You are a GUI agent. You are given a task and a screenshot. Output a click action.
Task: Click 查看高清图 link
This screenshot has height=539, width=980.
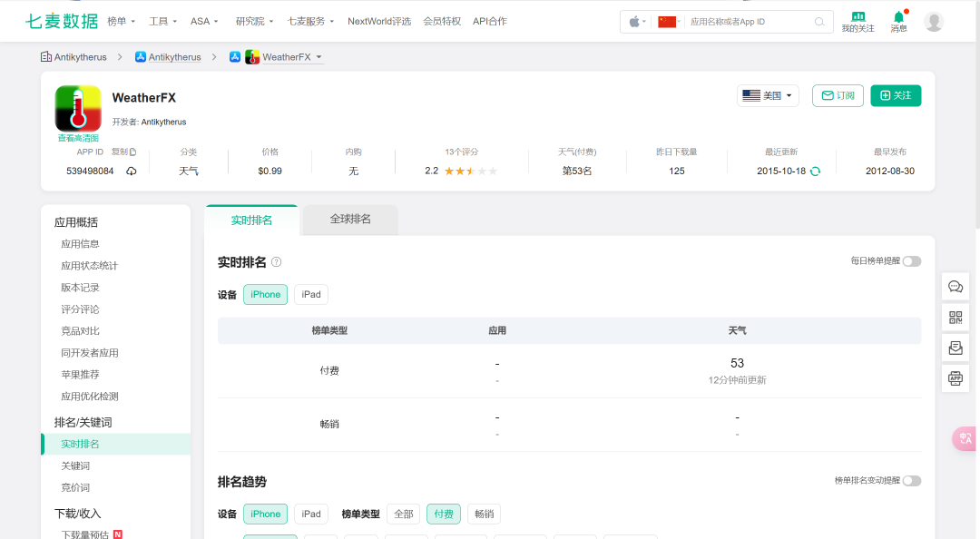pos(78,138)
